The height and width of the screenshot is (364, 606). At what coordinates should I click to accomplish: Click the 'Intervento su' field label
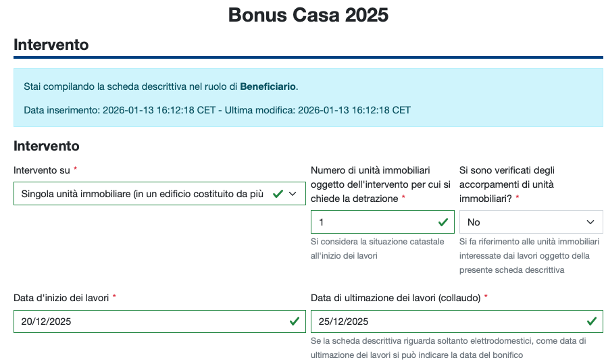click(42, 170)
